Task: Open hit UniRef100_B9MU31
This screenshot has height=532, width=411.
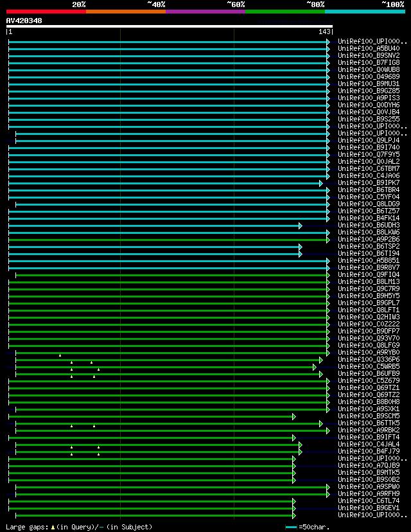Action: [369, 84]
